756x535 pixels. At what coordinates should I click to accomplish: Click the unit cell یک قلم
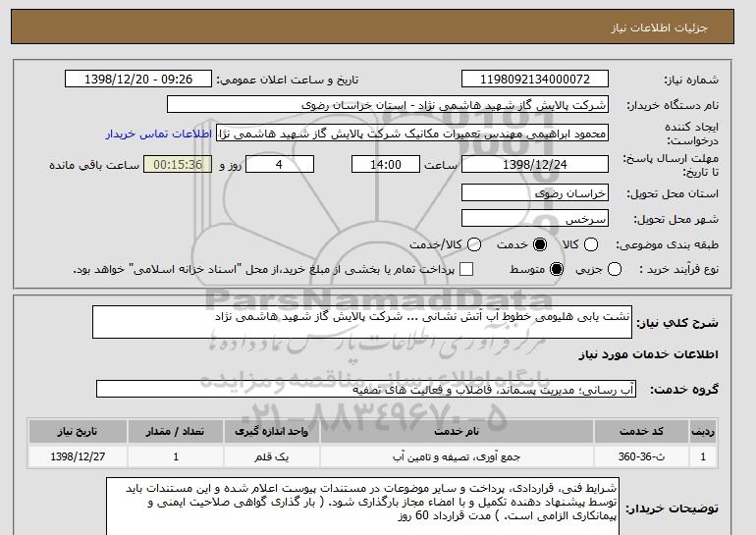click(271, 456)
